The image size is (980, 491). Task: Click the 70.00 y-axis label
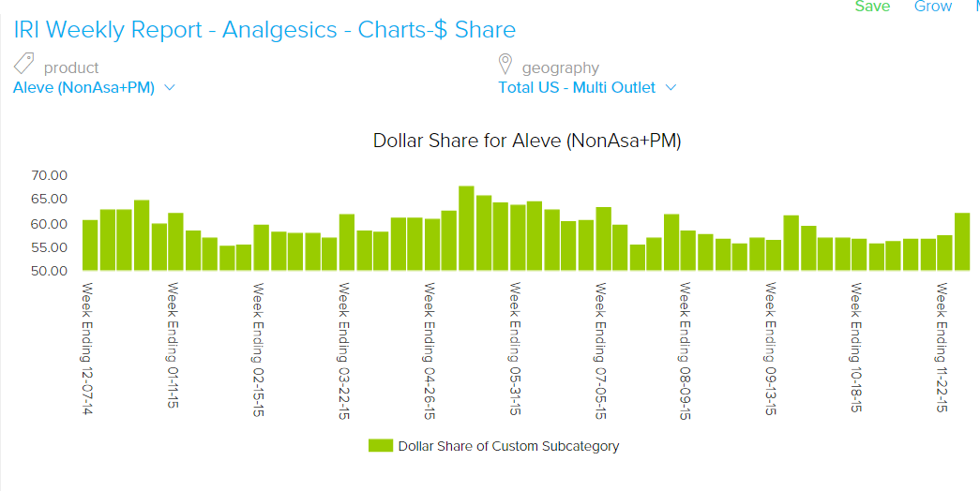(x=49, y=175)
